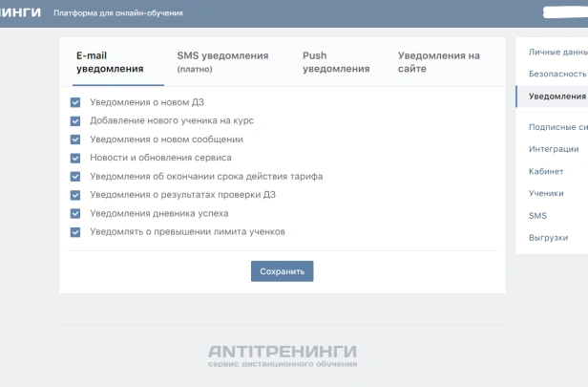This screenshot has width=588, height=387.
Task: Disable 'Уведомлять о превышении лимита учеников'
Action: point(75,232)
